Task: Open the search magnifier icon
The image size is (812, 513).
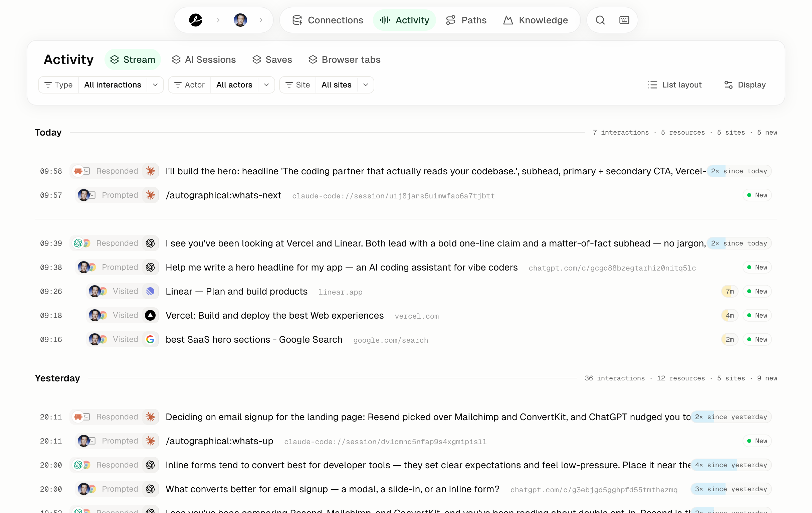Action: tap(600, 20)
